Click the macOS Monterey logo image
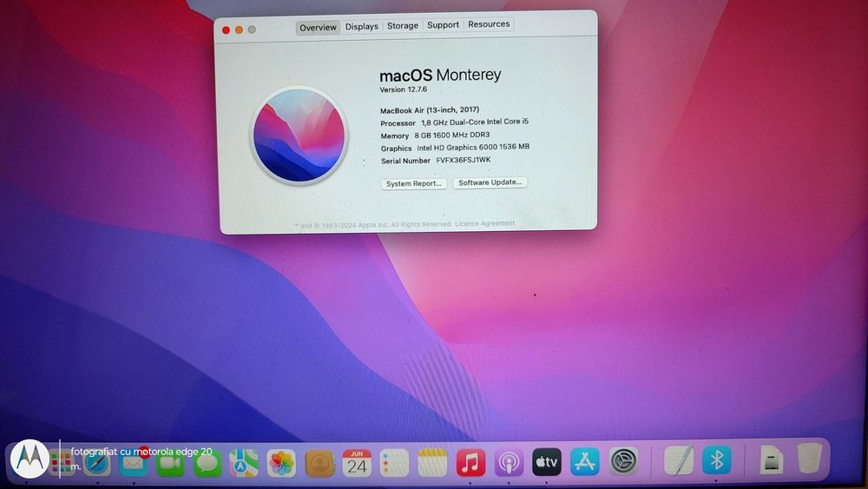The image size is (868, 489). click(x=299, y=135)
